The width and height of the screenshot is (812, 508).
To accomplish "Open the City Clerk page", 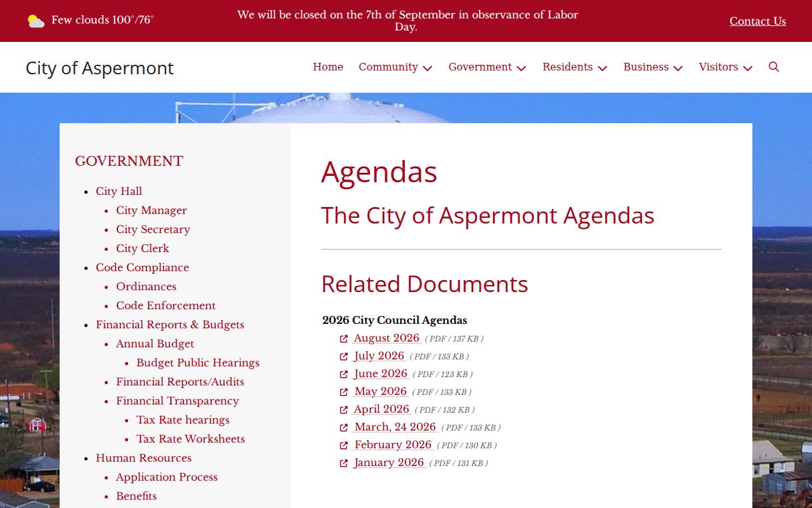I will 143,248.
